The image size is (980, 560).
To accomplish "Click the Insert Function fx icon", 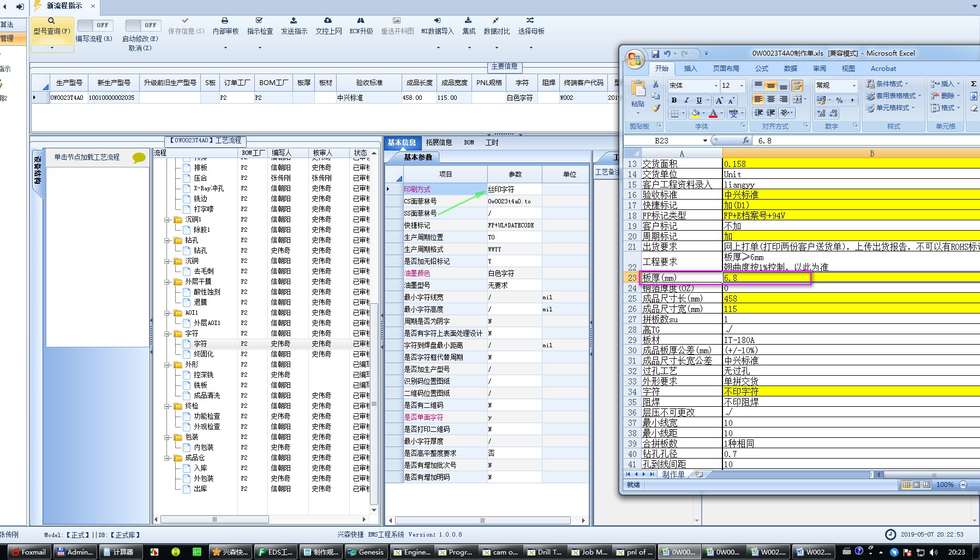I will click(746, 141).
